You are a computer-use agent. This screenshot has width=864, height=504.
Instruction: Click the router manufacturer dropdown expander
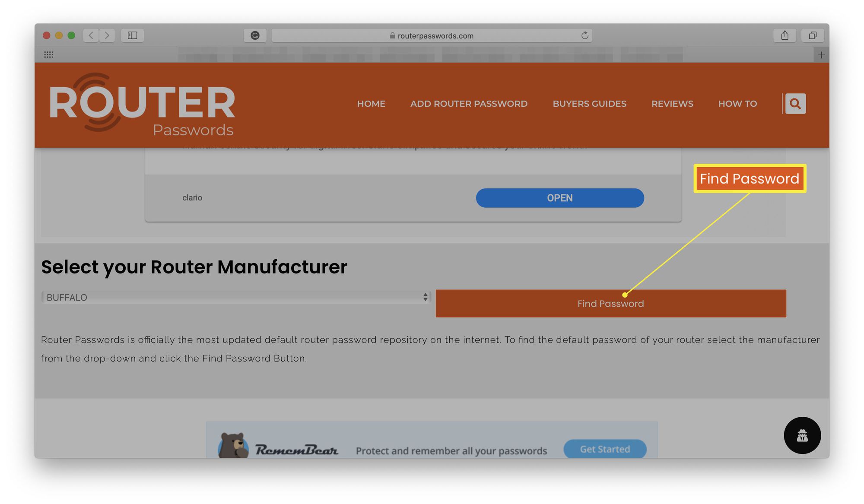(426, 297)
